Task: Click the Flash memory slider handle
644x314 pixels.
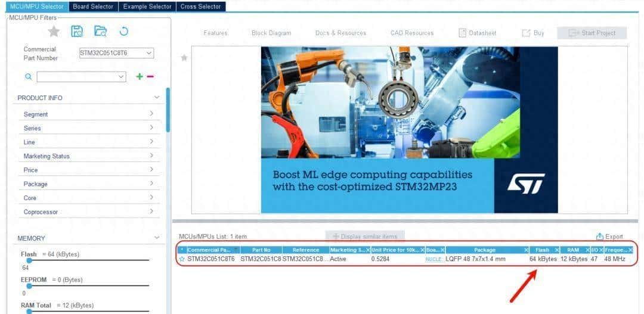Action: point(29,260)
